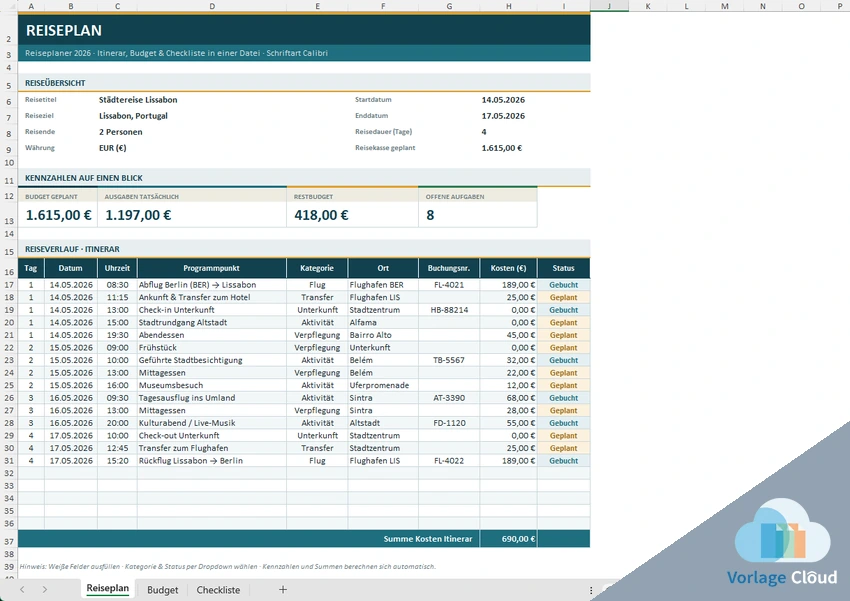Image resolution: width=850 pixels, height=601 pixels.
Task: Click the Buchungsnr. column heading
Action: point(449,268)
